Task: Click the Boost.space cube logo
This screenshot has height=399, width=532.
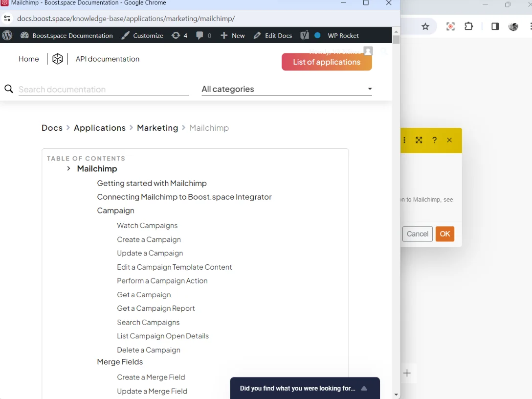Action: [x=57, y=59]
